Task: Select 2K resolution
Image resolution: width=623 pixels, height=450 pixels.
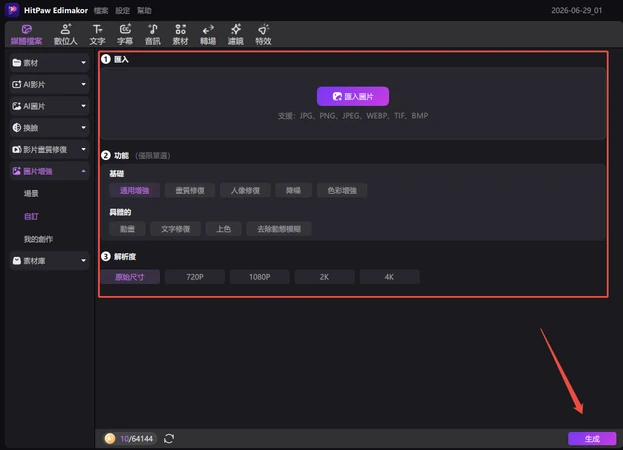Action: [324, 277]
